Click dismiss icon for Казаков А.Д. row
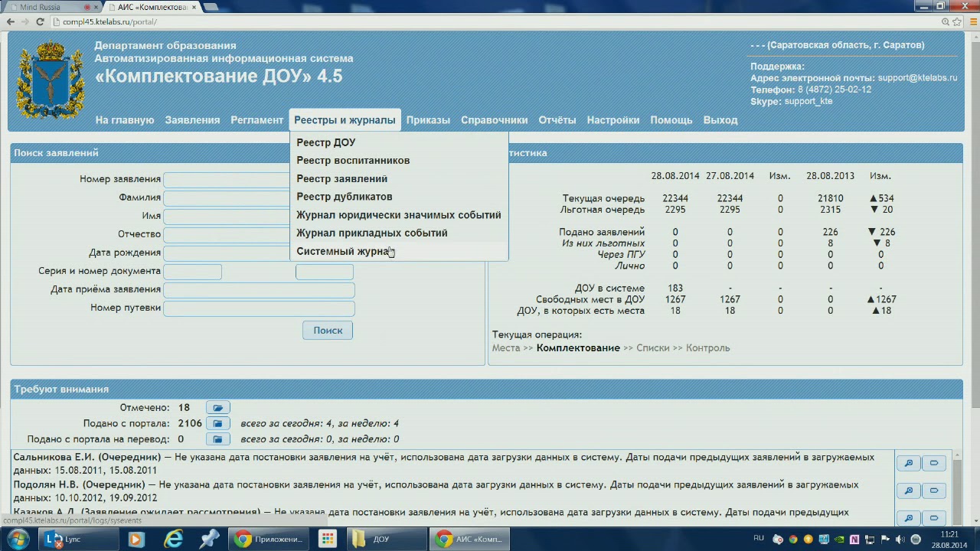Screen dimensions: 980x551 [934, 518]
